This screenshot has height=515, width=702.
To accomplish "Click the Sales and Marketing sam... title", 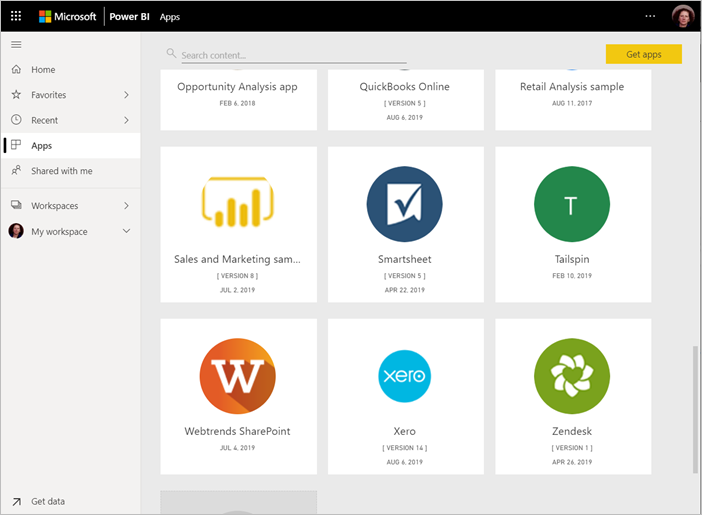I will point(237,259).
